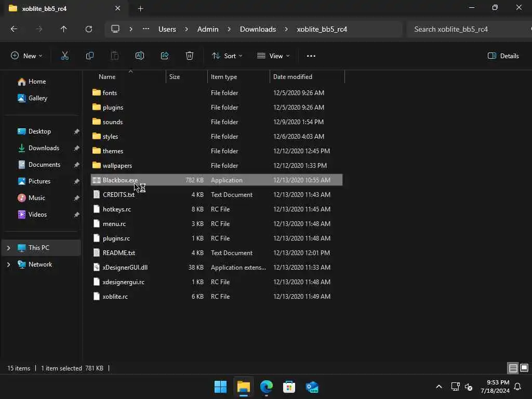This screenshot has height=399, width=532.
Task: Select the README.txt file
Action: [x=217, y=253]
